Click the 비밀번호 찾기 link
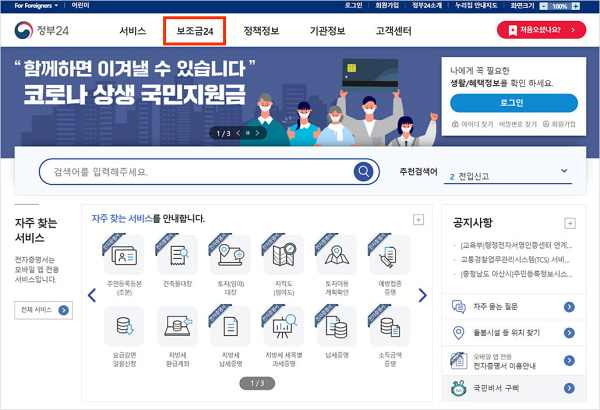This screenshot has height=410, width=600. click(518, 124)
